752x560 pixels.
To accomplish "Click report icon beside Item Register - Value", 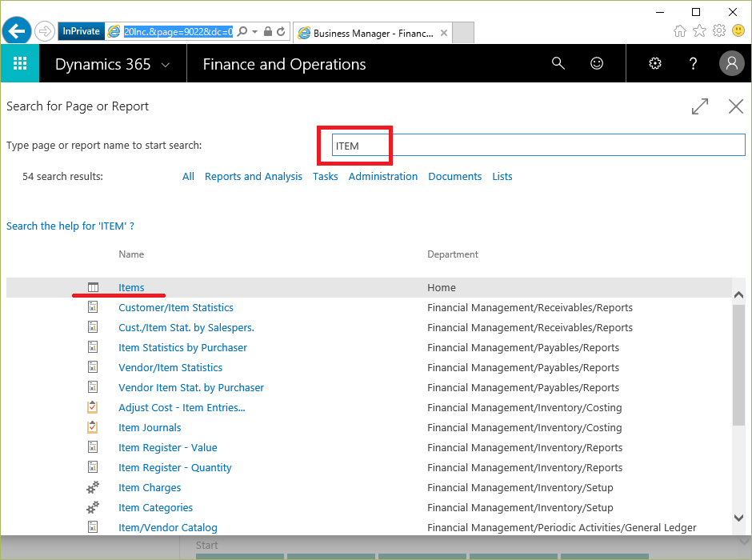I will click(93, 447).
